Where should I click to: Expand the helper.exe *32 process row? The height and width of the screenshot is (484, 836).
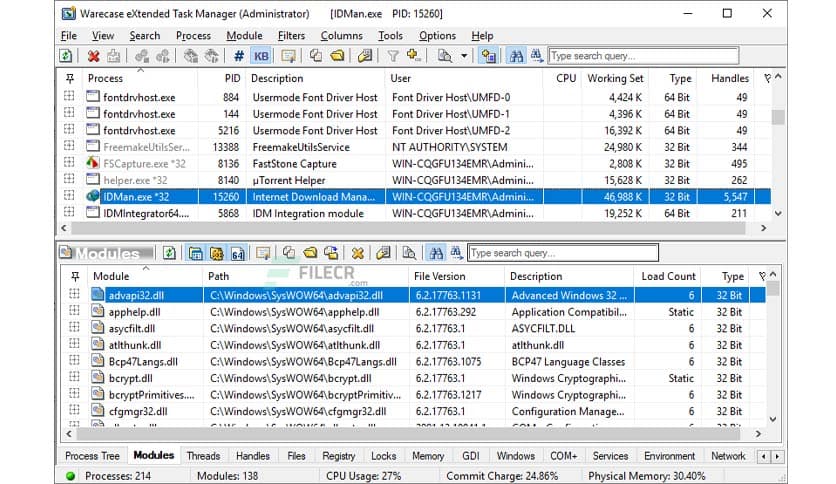69,179
